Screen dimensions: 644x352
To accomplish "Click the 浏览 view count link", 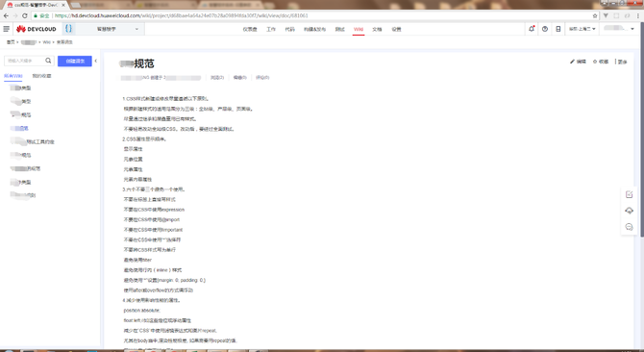I will tap(217, 77).
